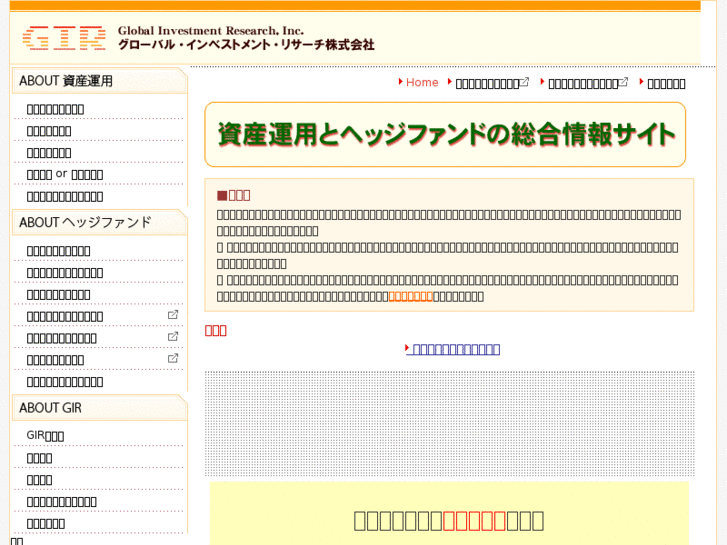This screenshot has height=545, width=727.
Task: Click the gray dotted placeholder area
Action: [x=450, y=423]
